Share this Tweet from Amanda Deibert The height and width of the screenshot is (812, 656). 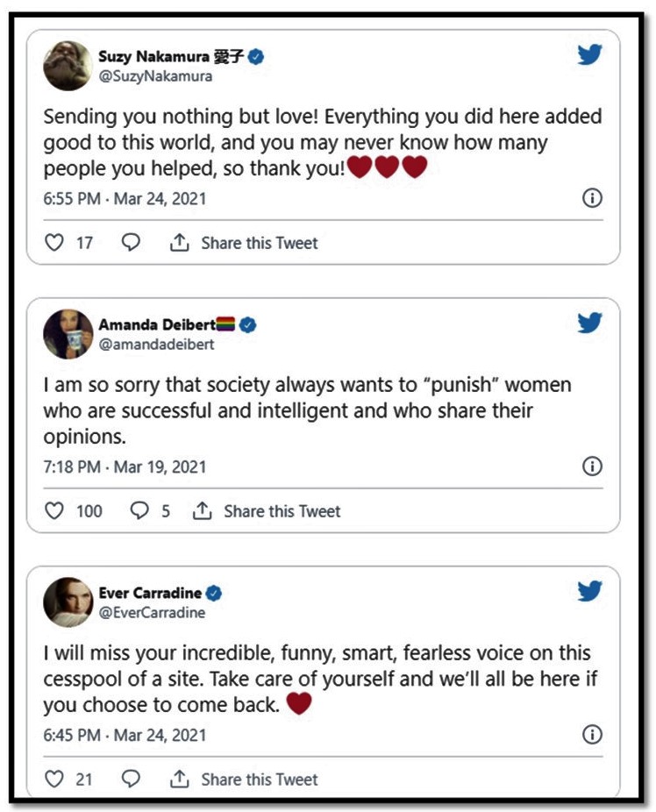pos(267,511)
